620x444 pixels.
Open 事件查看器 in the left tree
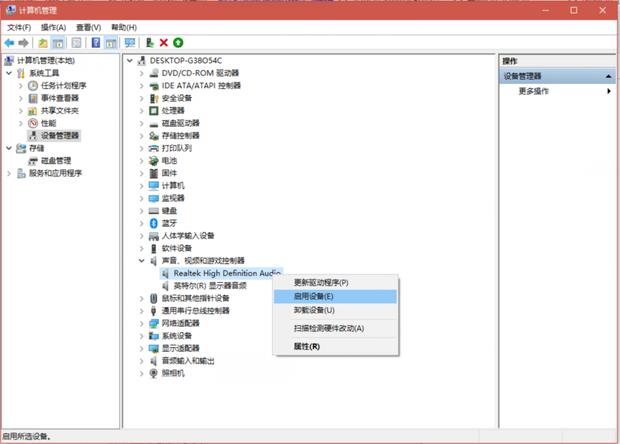[x=60, y=98]
